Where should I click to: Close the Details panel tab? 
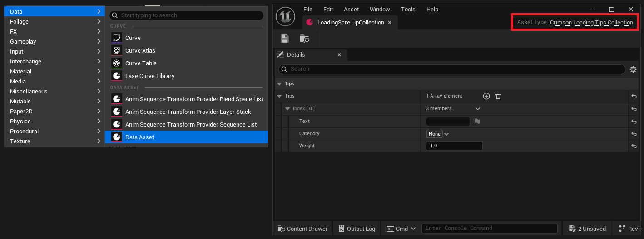(x=339, y=54)
